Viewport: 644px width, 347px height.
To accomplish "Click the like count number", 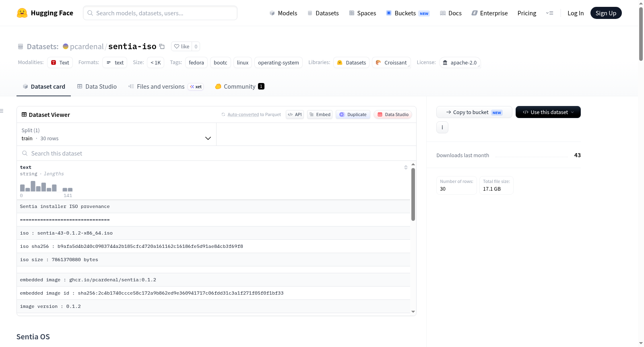I will (x=196, y=46).
